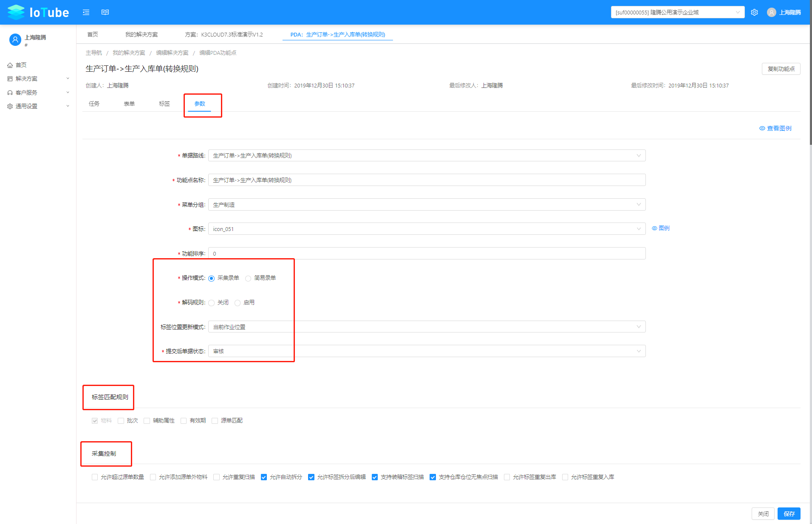Check the 有效期 matching rule

tap(184, 421)
